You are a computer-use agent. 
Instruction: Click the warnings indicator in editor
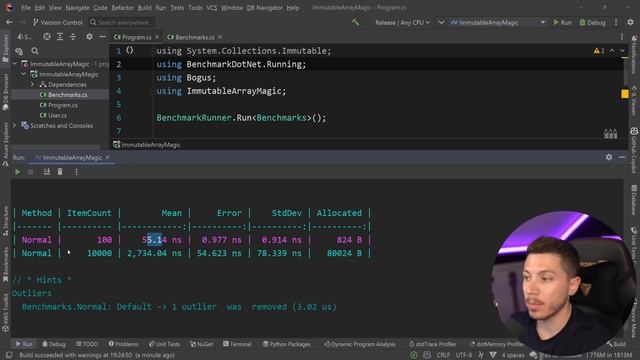coord(599,51)
